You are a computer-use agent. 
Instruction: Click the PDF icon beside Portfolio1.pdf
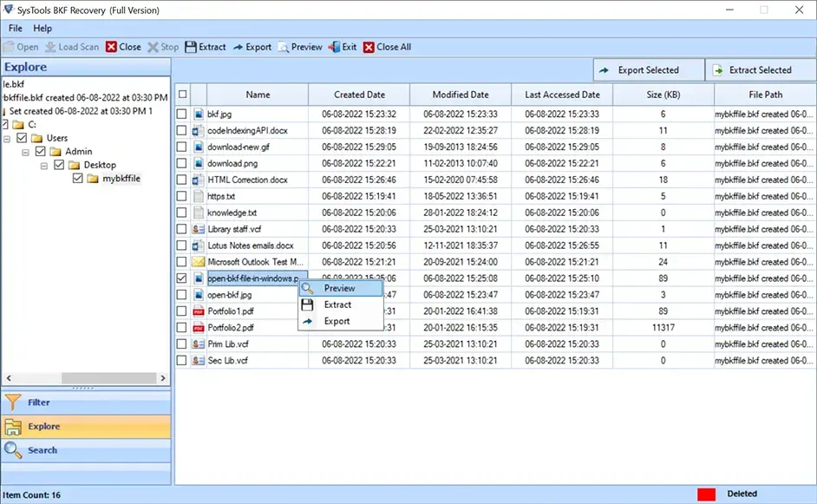pyautogui.click(x=198, y=311)
